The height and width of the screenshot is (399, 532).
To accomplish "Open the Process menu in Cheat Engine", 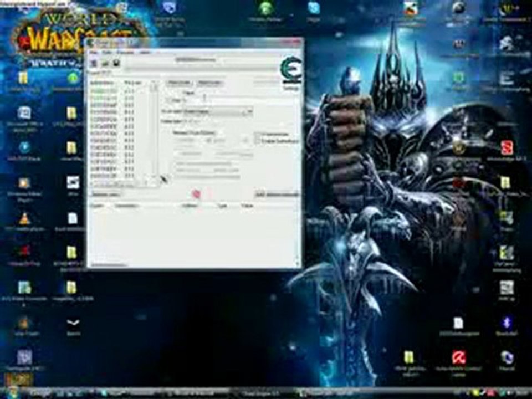I will [x=125, y=53].
